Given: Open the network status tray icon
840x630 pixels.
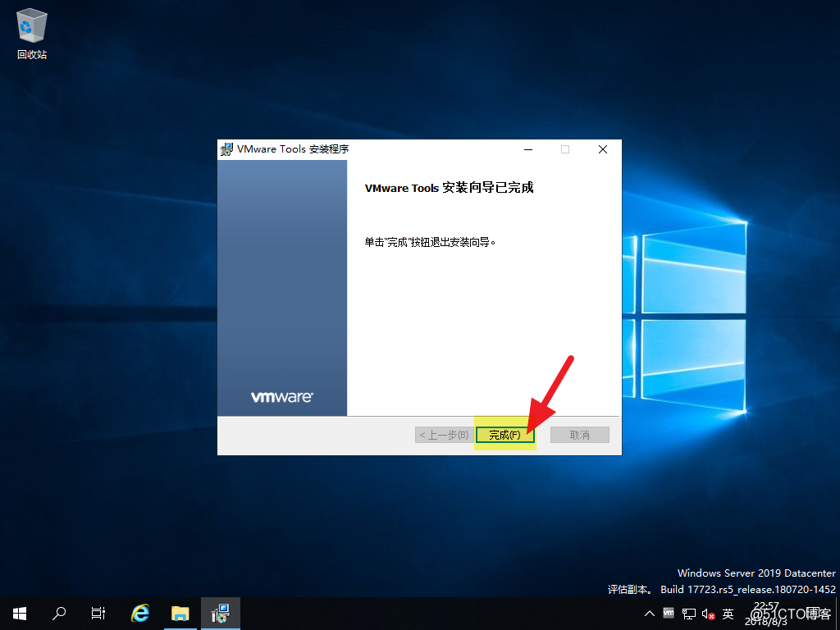Looking at the screenshot, I should [x=689, y=614].
